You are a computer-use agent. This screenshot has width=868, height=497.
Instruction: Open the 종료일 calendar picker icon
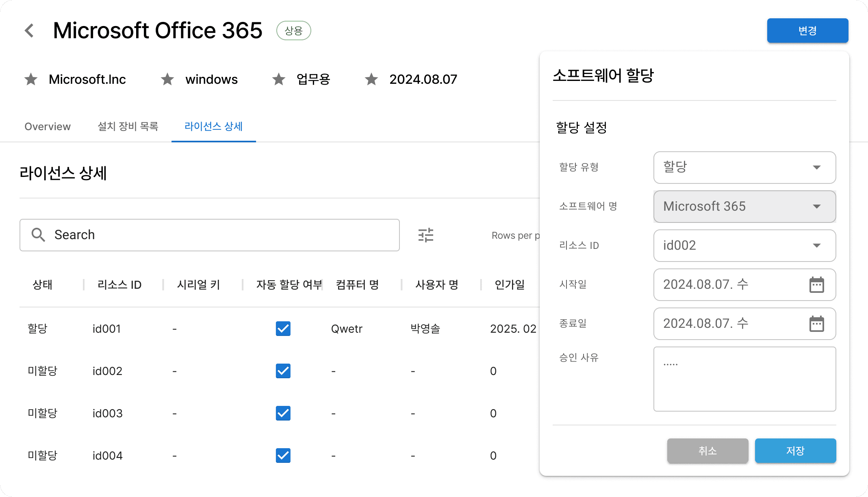(x=816, y=324)
